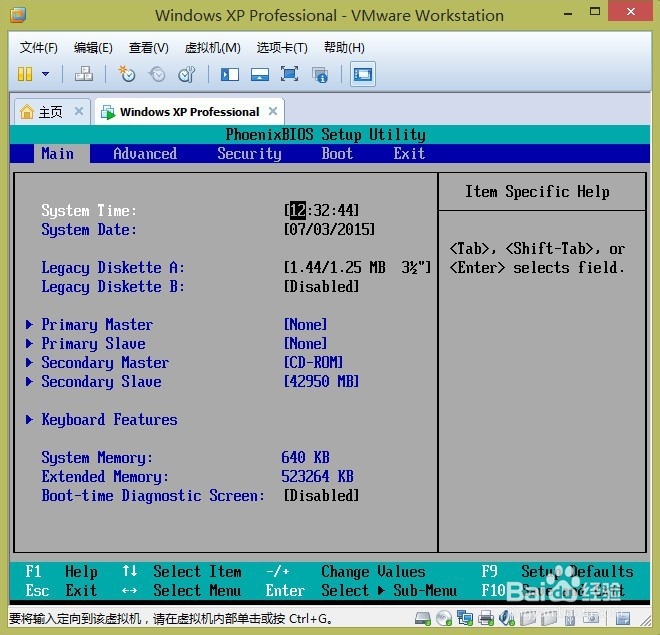Click the Unity mode toolbar icon
This screenshot has height=635, width=660.
coord(320,75)
